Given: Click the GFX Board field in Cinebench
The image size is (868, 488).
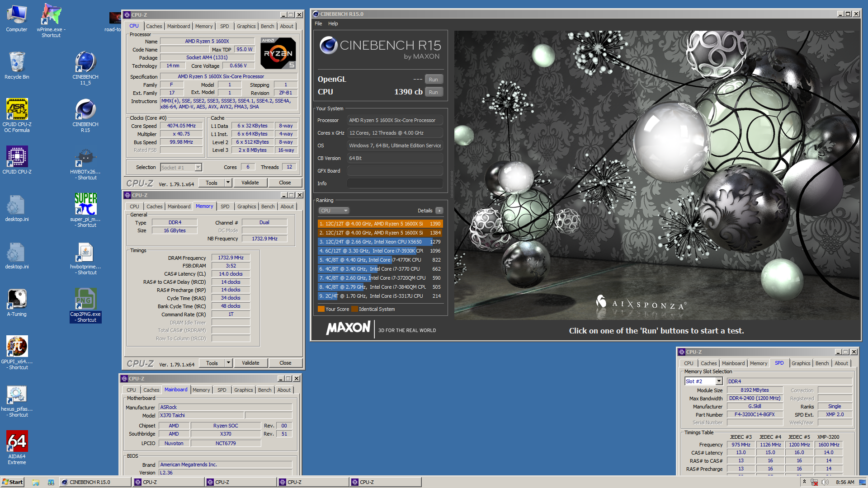Looking at the screenshot, I should (395, 171).
